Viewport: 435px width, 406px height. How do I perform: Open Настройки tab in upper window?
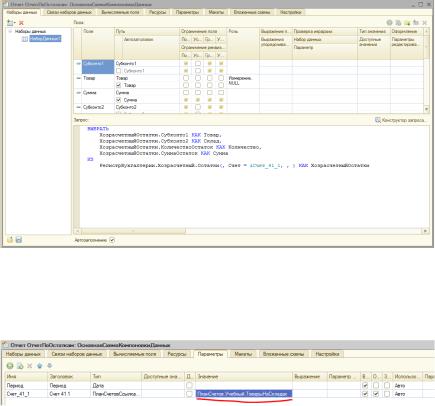(x=291, y=12)
